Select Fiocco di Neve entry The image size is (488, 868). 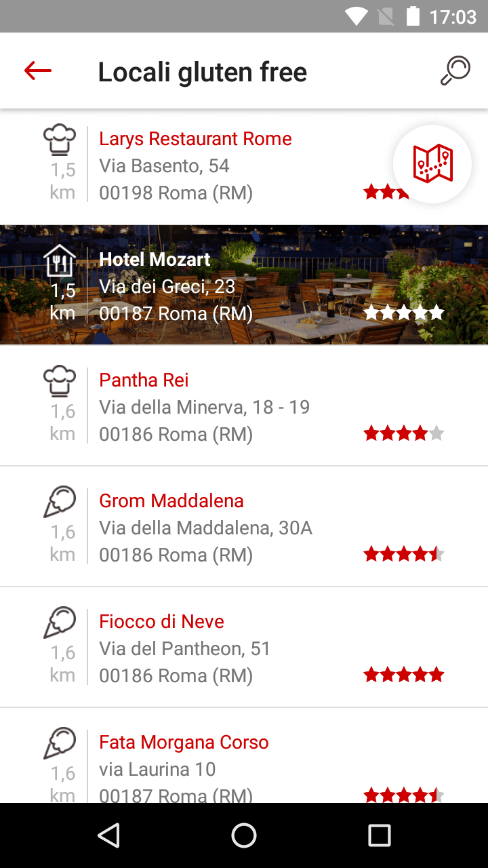(161, 622)
